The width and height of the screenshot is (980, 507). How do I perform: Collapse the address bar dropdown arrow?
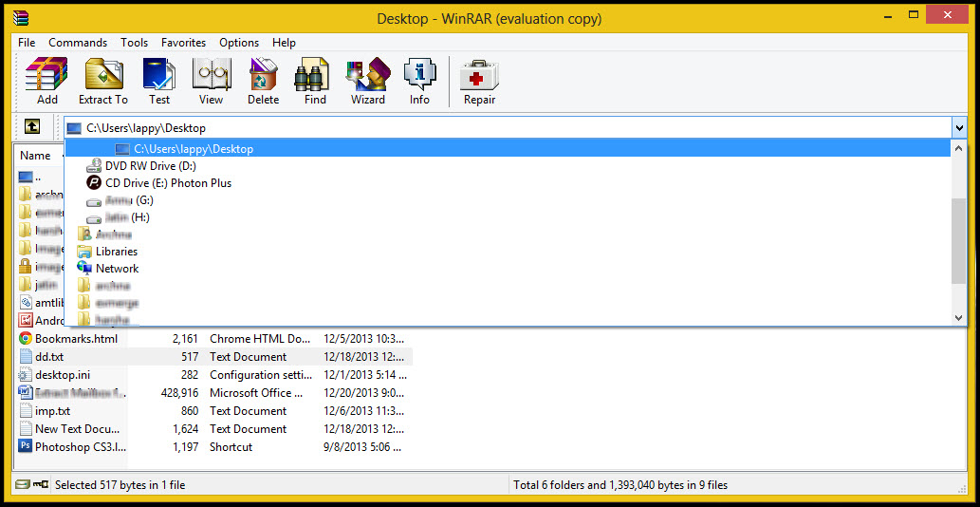[959, 128]
